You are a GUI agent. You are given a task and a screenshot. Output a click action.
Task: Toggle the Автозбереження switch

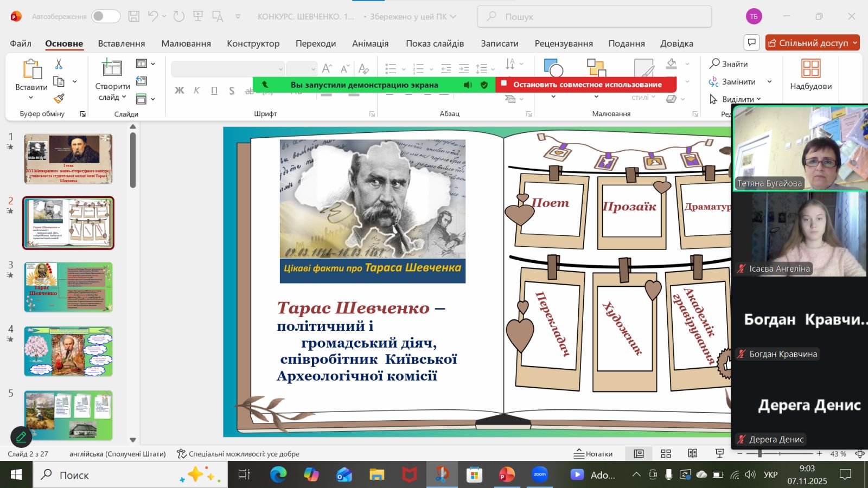106,16
